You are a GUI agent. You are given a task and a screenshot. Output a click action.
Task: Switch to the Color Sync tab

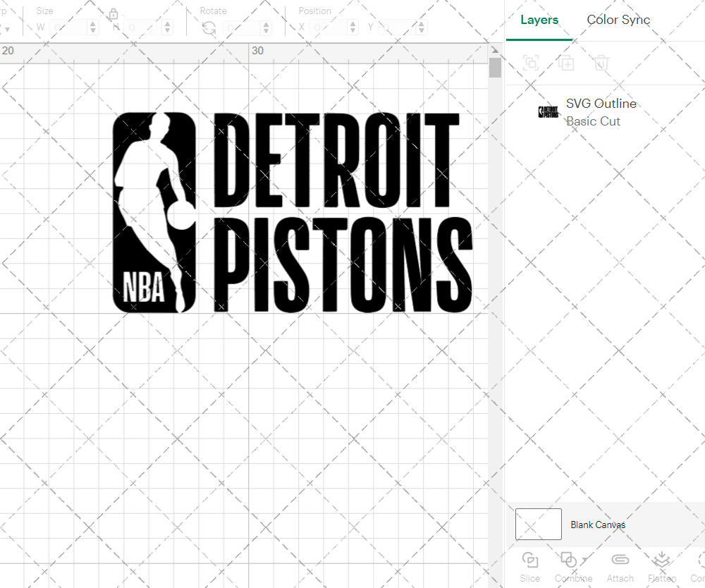[x=618, y=20]
